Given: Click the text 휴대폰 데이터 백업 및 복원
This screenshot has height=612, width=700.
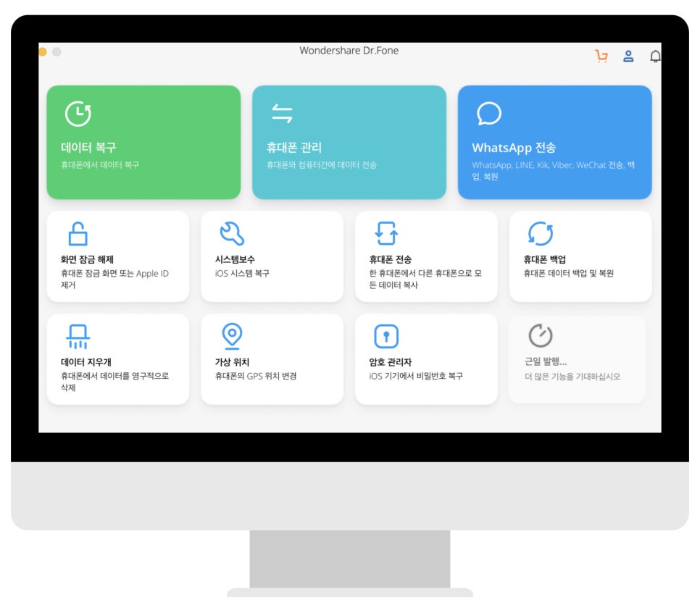Looking at the screenshot, I should [x=568, y=273].
